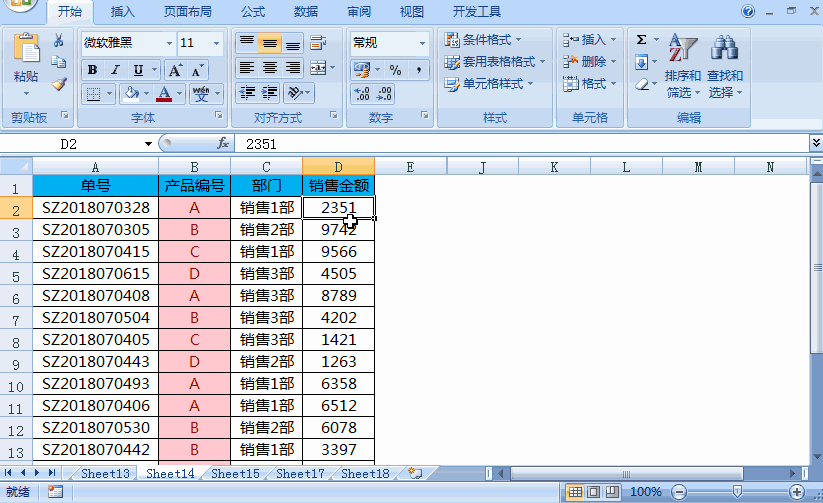The width and height of the screenshot is (823, 503).
Task: Decrease indent icon
Action: 247,93
